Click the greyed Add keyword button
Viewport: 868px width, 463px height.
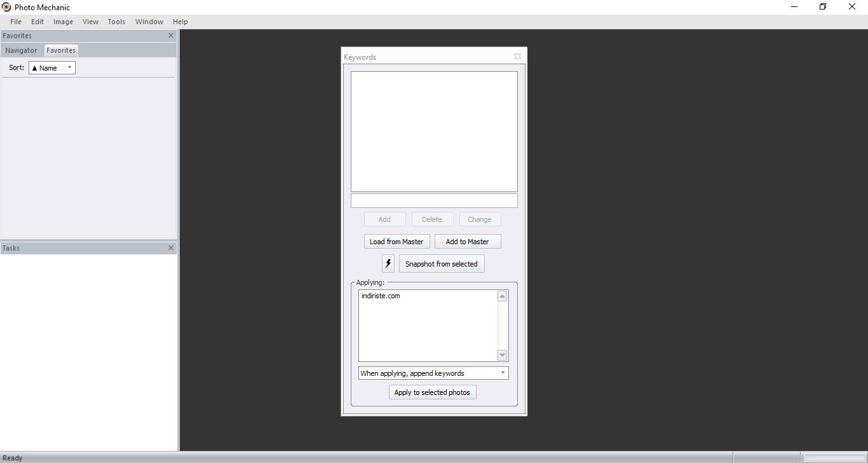tap(384, 219)
